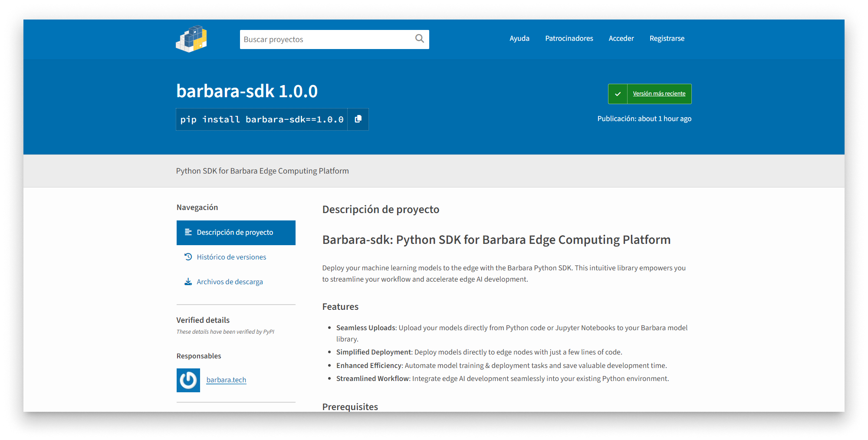Open Histórico de versiones section
The height and width of the screenshot is (440, 868).
click(x=231, y=256)
